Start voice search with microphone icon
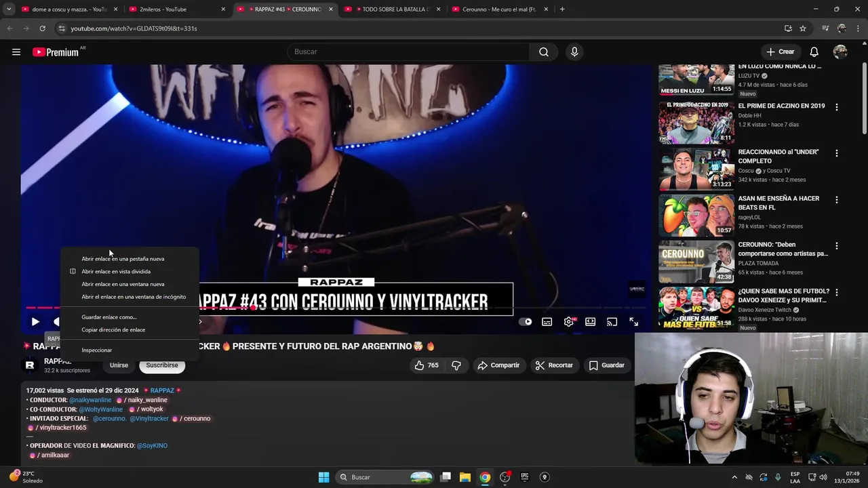The height and width of the screenshot is (488, 868). point(574,52)
